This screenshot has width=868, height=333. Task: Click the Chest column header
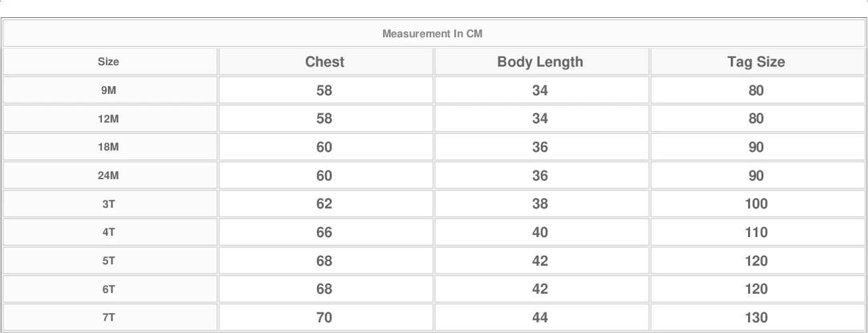coord(324,62)
